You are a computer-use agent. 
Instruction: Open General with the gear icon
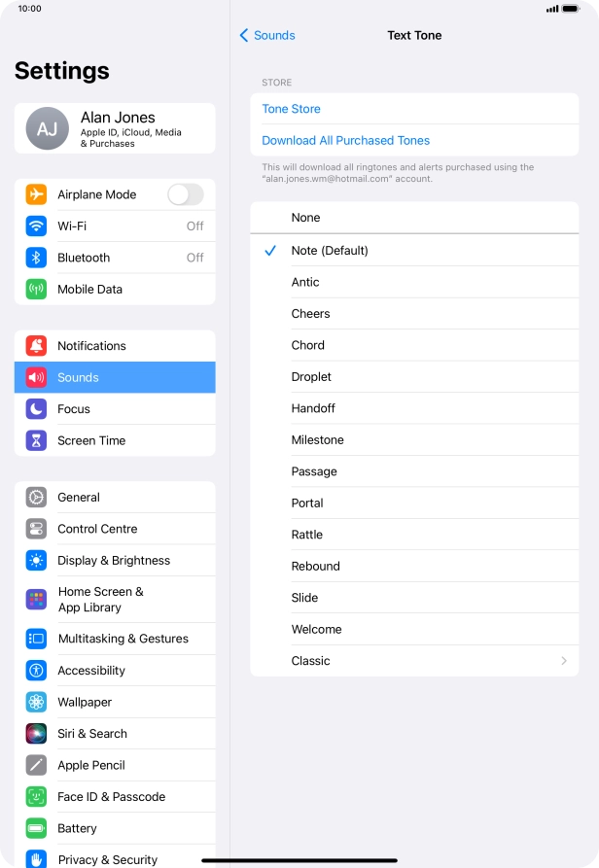tap(36, 497)
